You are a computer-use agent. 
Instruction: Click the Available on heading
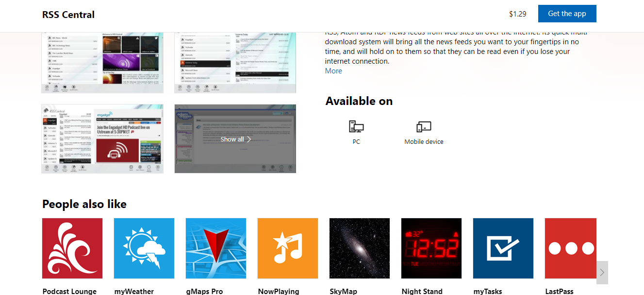(x=359, y=101)
